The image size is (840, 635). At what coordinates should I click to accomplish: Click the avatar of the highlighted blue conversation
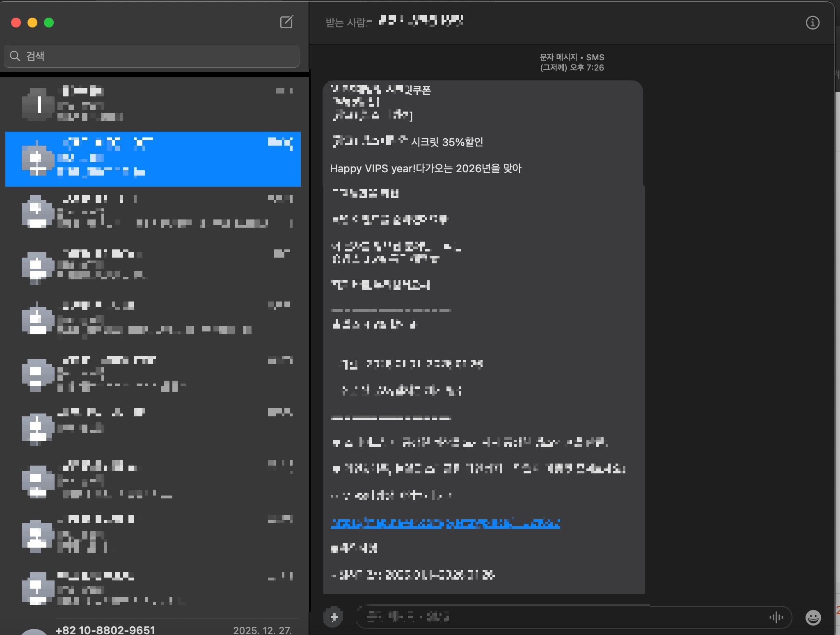pyautogui.click(x=38, y=159)
